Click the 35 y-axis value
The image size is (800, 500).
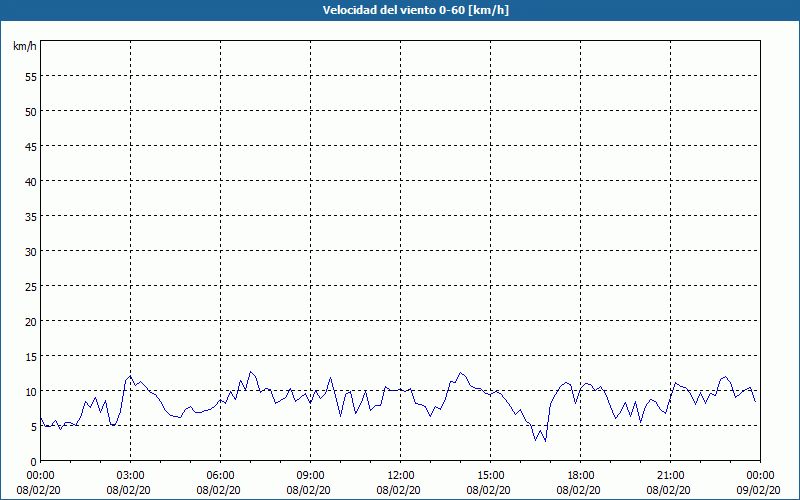tap(31, 217)
